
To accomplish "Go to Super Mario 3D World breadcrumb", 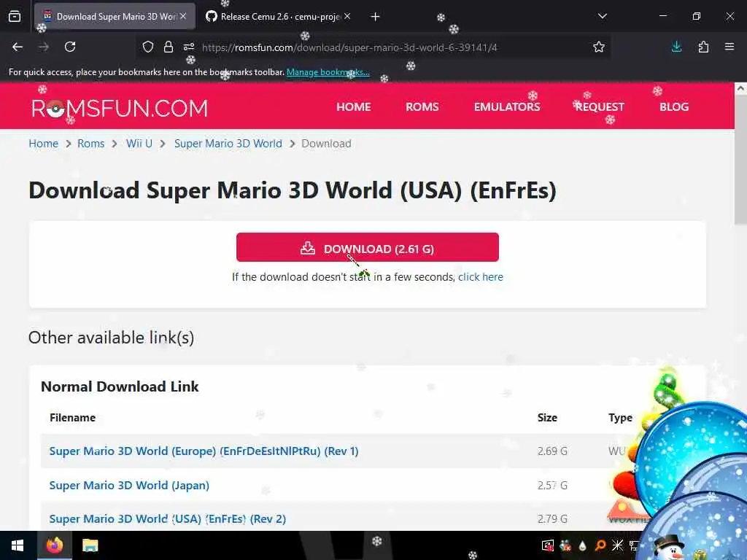I will coord(228,144).
